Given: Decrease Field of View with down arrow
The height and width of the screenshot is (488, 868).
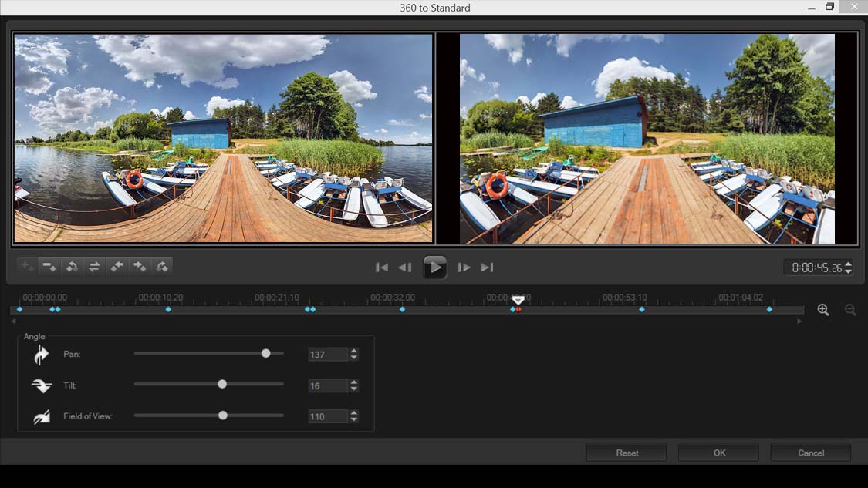Looking at the screenshot, I should click(x=354, y=419).
